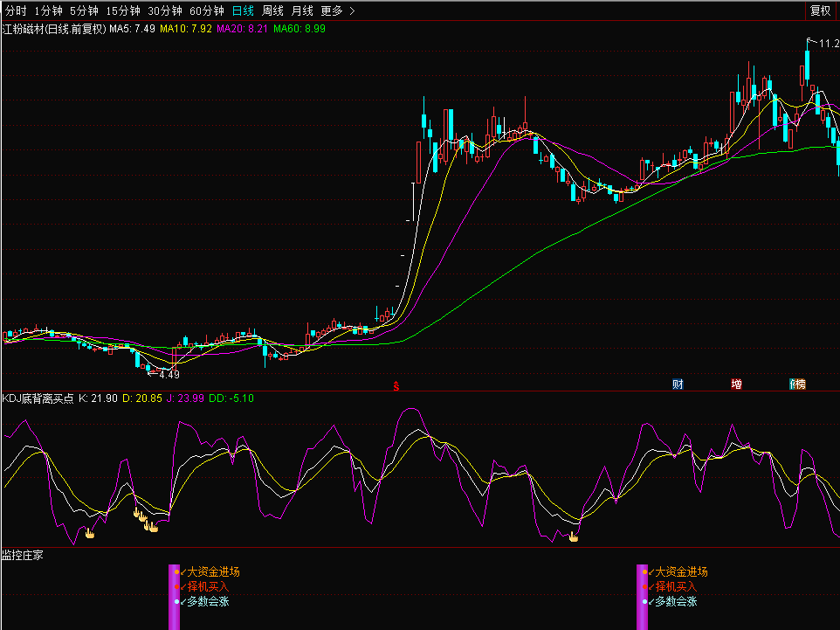Click the 江粉磁材 stock title label
This screenshot has height=630, width=840.
(54, 29)
